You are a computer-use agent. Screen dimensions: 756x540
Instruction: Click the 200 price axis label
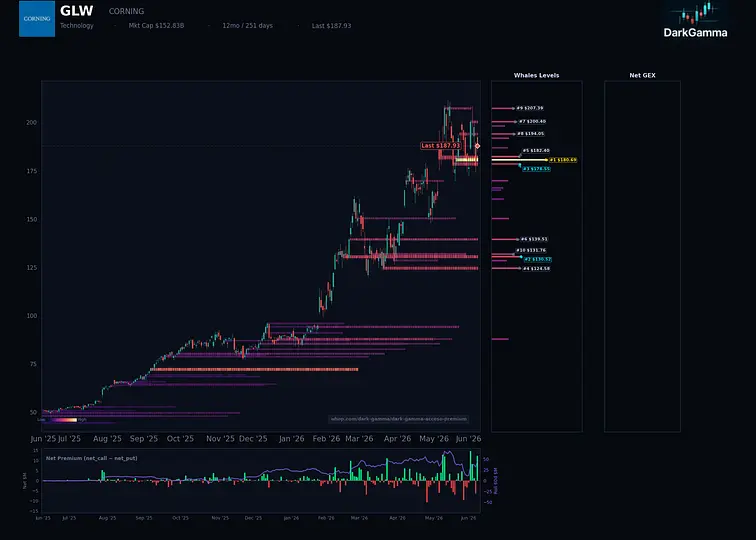(31, 122)
